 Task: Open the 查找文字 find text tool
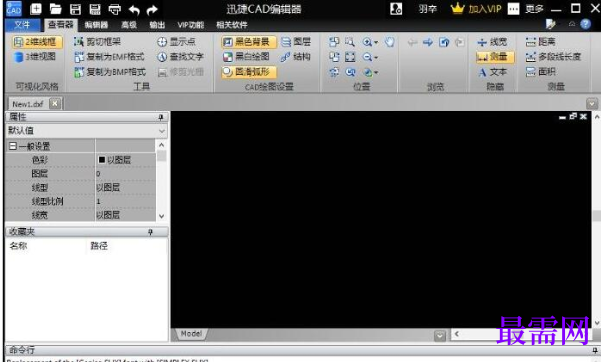(x=180, y=57)
